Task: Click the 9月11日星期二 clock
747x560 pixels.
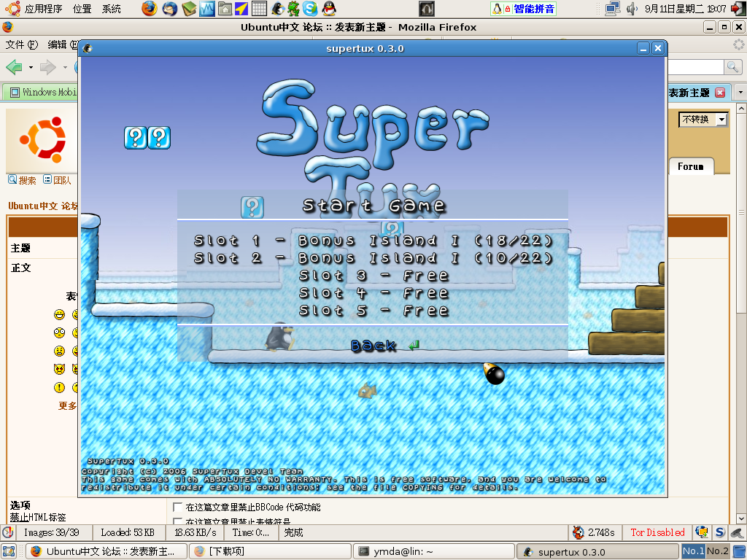Action: 686,9
